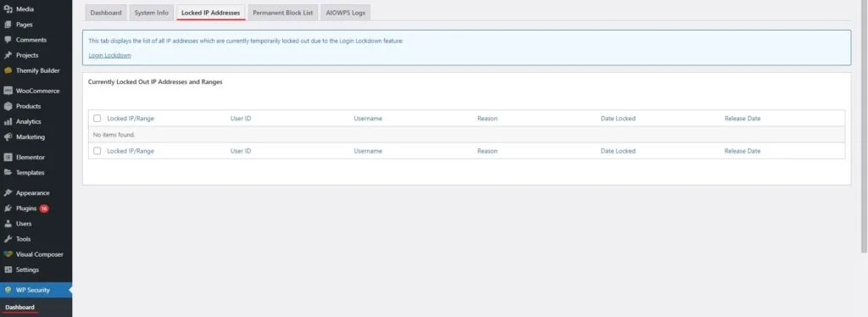This screenshot has width=868, height=317.
Task: Click 'Currently Locked Out IP Addresses and Ranges' heading
Action: 155,82
